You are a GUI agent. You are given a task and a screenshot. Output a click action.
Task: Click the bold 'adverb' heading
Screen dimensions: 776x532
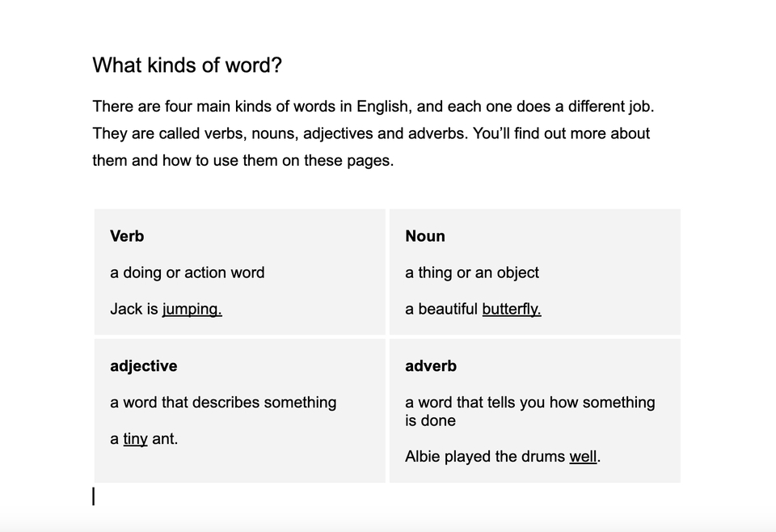click(431, 366)
